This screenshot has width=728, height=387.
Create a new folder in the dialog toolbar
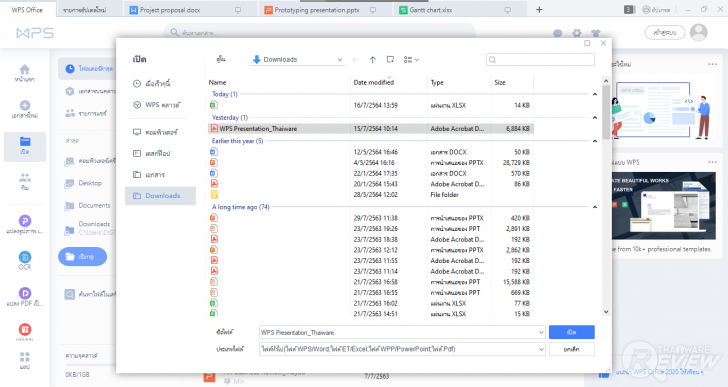[390, 59]
